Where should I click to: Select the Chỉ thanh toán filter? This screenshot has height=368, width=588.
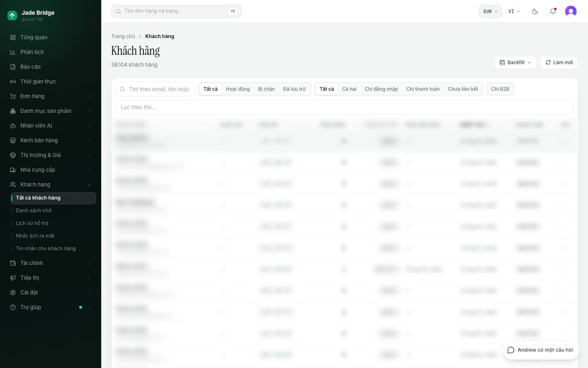423,89
